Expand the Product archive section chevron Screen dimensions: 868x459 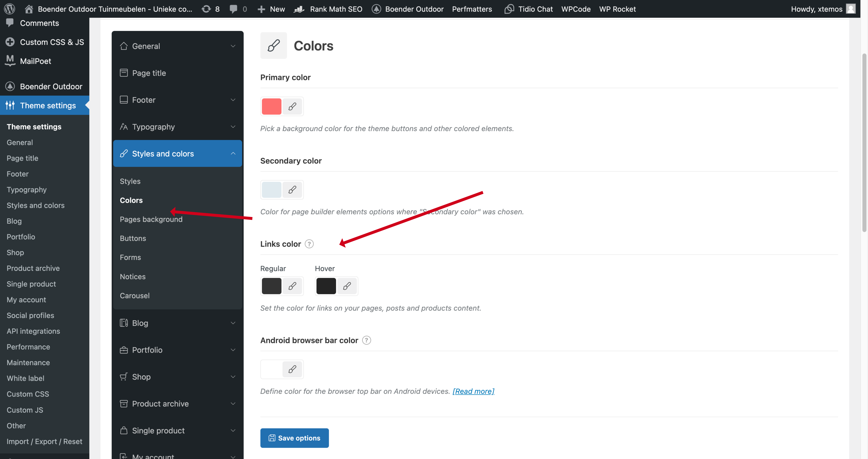pyautogui.click(x=233, y=403)
